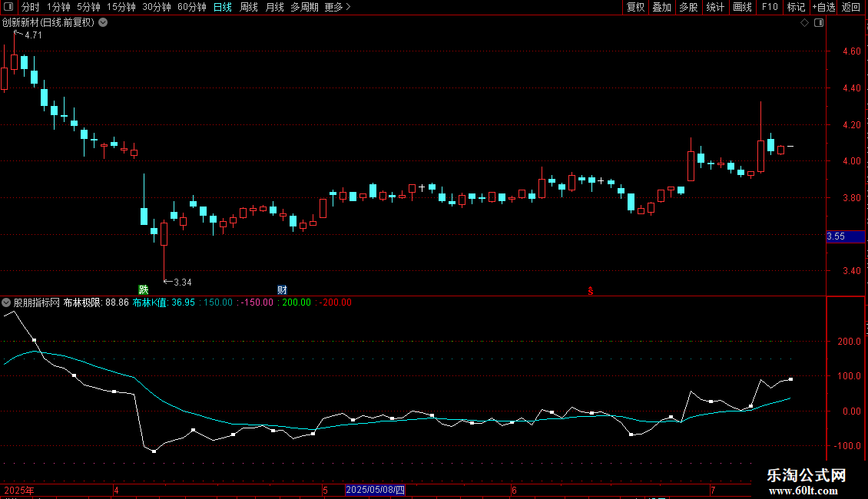Click the highlighted 3.55 price label
This screenshot has width=868, height=499.
pyautogui.click(x=845, y=236)
